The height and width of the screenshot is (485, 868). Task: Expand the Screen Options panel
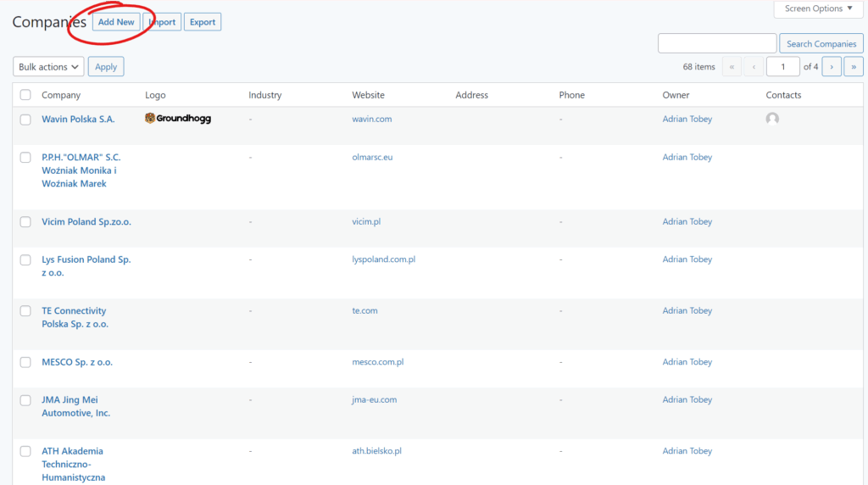click(818, 8)
